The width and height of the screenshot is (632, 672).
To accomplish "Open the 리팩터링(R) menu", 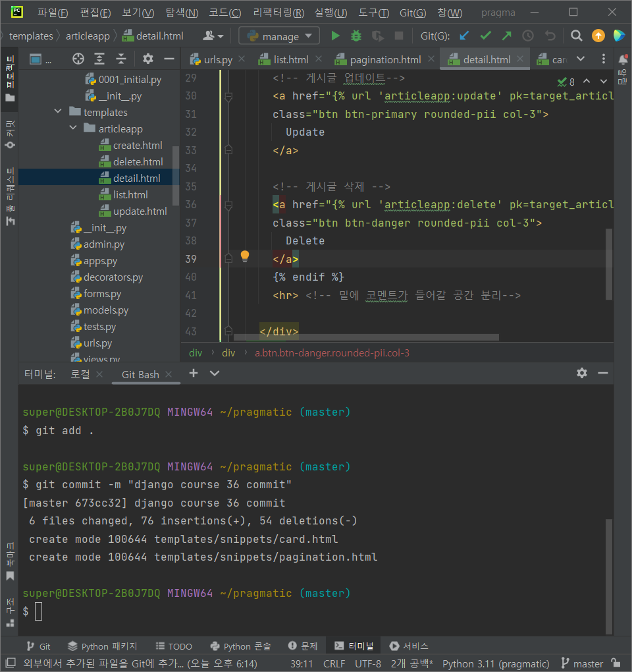I will pyautogui.click(x=278, y=13).
